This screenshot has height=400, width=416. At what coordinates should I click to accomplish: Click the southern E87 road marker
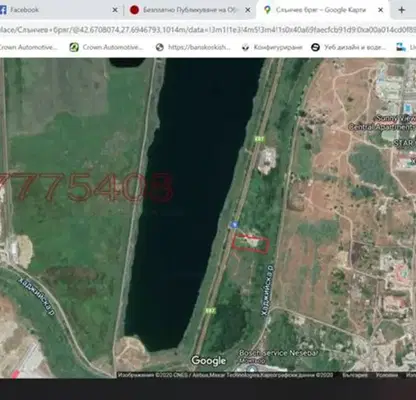[211, 310]
